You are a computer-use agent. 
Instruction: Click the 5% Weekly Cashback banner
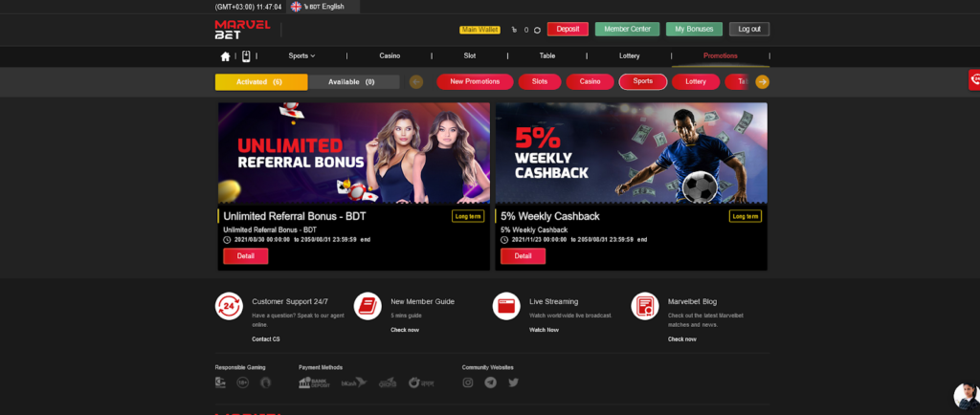click(632, 153)
